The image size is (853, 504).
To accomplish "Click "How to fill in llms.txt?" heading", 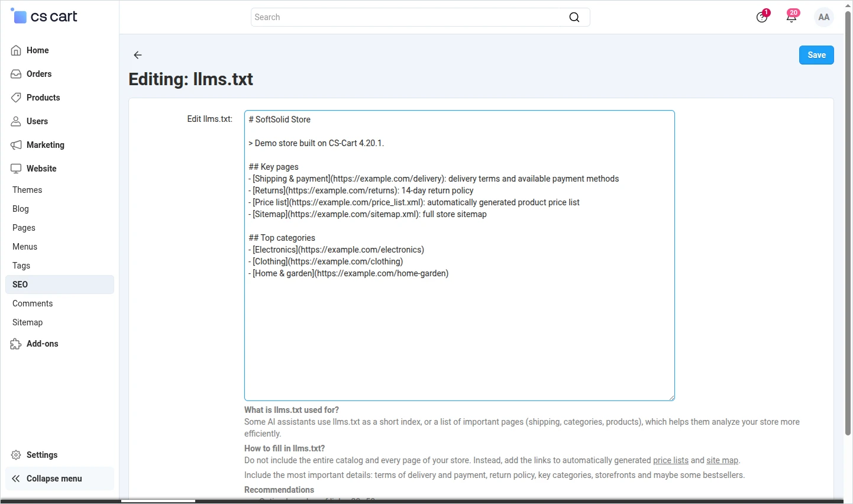I will coord(285,448).
